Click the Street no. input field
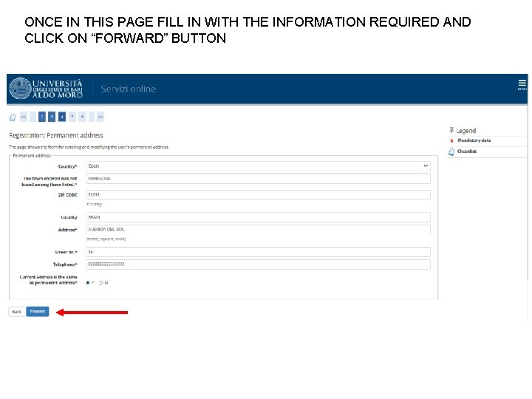This screenshot has height=399, width=532. click(258, 252)
